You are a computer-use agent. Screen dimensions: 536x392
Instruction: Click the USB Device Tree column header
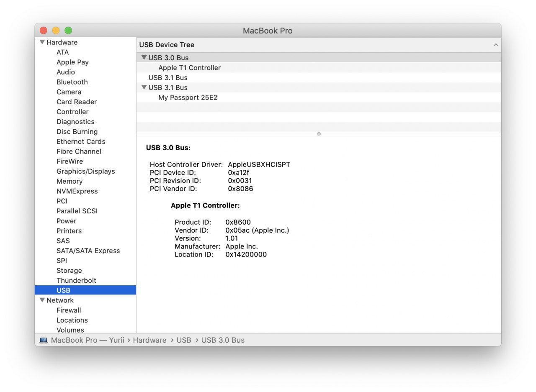pyautogui.click(x=319, y=45)
